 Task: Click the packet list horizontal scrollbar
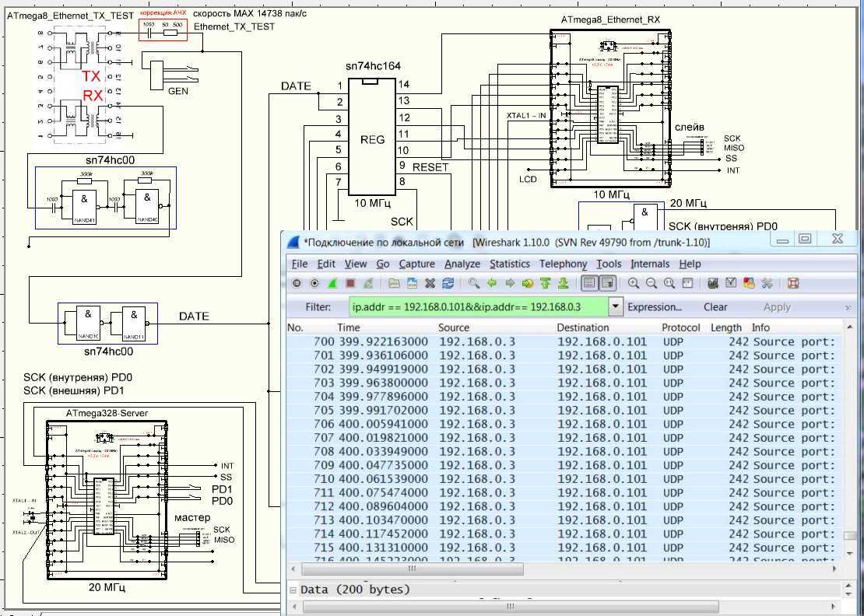[x=545, y=569]
